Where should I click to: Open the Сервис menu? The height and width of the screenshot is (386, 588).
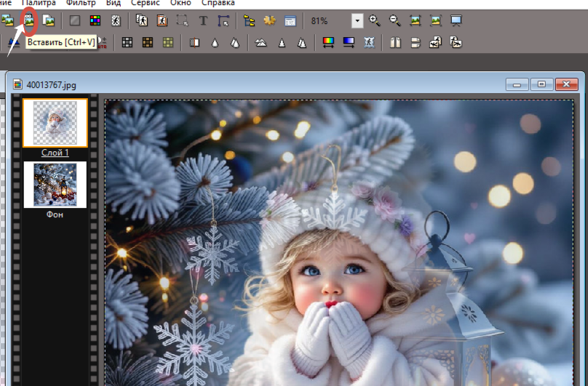146,3
